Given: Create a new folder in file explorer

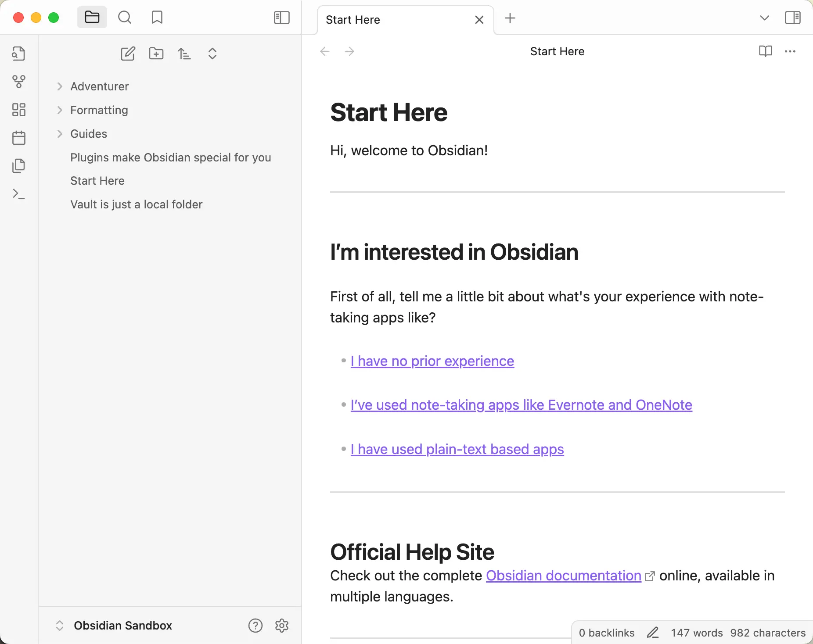Looking at the screenshot, I should [156, 54].
